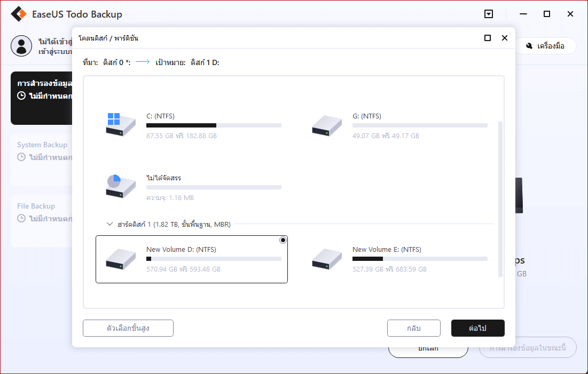
Task: Close the clone disk/partition dialog
Action: [x=505, y=38]
